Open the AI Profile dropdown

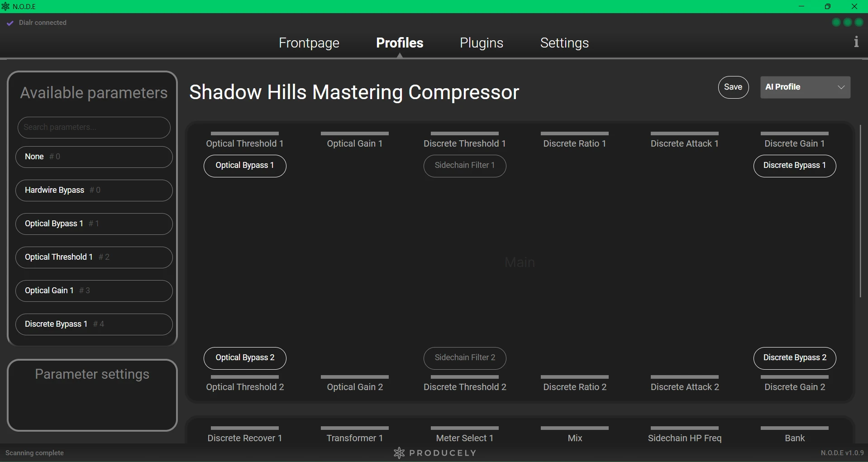(x=805, y=87)
